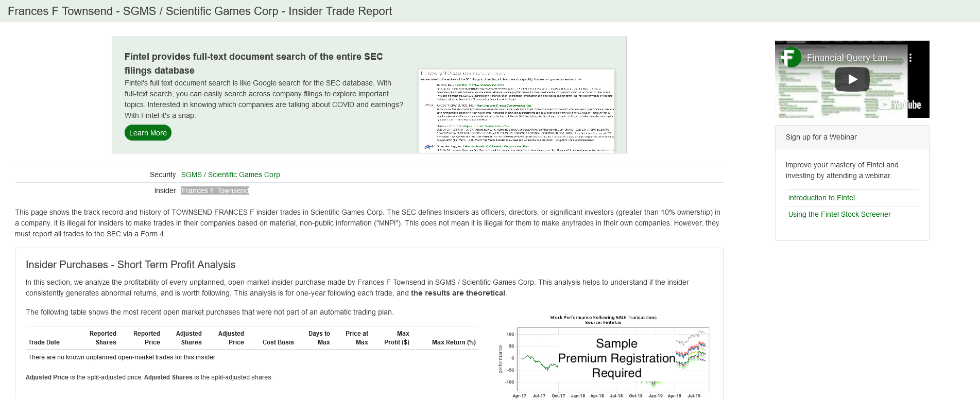Click the Security row label
The height and width of the screenshot is (399, 980).
click(163, 175)
